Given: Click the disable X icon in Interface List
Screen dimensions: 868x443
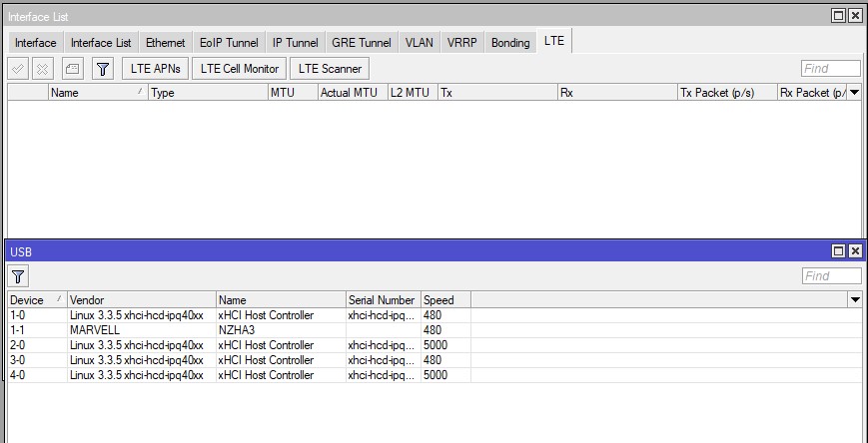Looking at the screenshot, I should click(x=43, y=69).
